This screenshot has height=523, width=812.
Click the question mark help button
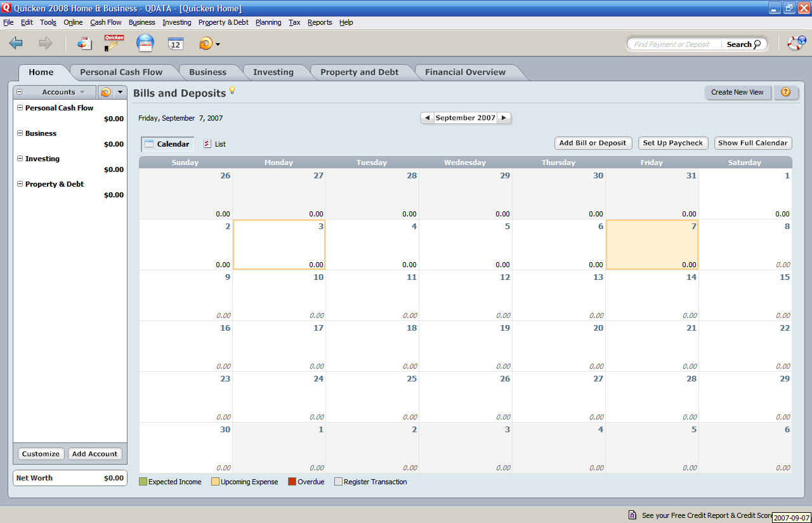coord(785,92)
